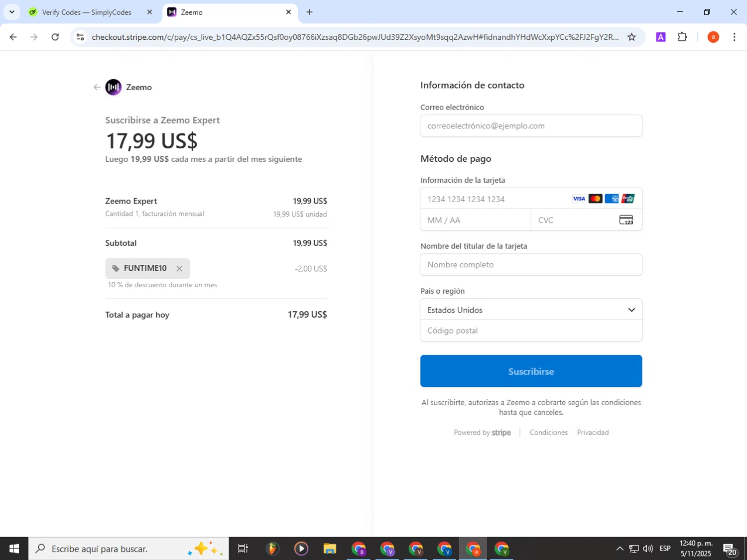Open the Condiciones link
Screen dimensions: 747x560
tap(548, 433)
